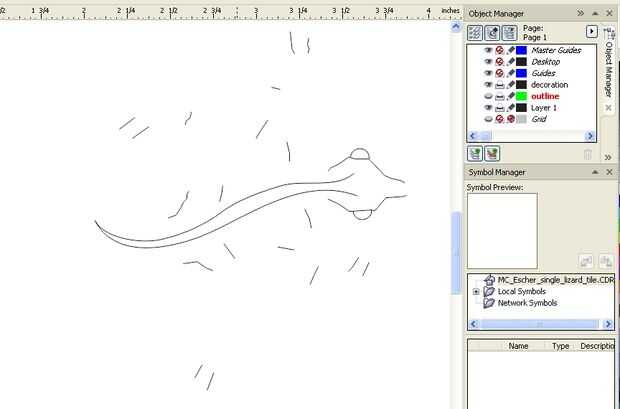Screen dimensions: 620x409
Task: Click the Symbol Preview box
Action: [x=502, y=231]
